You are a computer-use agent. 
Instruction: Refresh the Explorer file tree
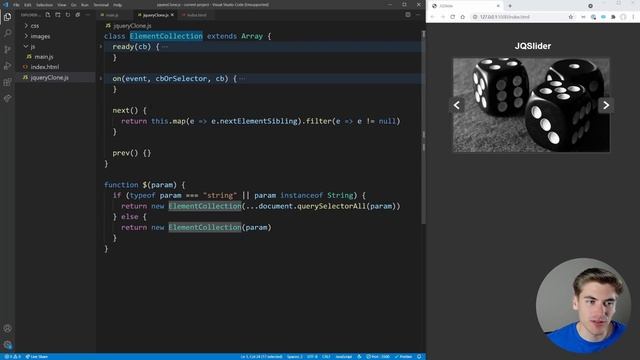point(68,15)
